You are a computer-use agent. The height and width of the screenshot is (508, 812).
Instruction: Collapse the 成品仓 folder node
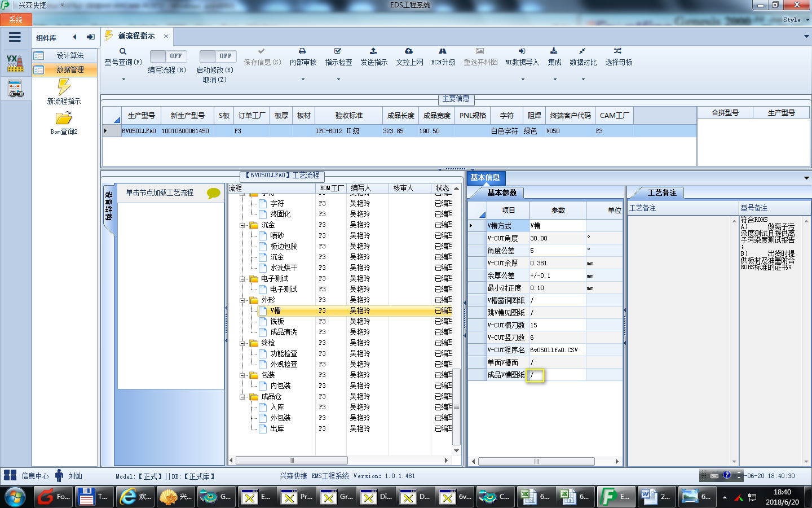[x=242, y=397]
